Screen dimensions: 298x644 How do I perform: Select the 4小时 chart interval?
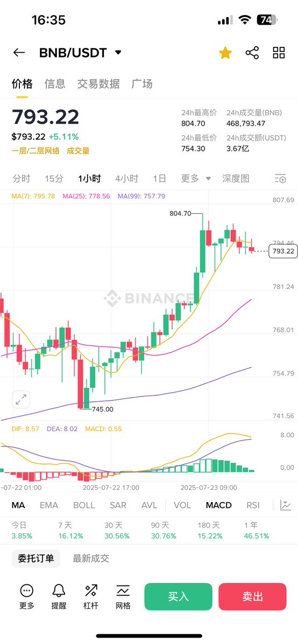(127, 179)
